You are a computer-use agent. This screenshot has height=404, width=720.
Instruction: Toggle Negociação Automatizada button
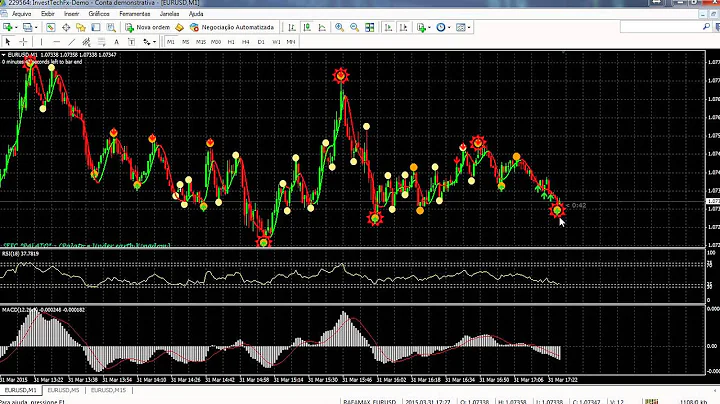tap(232, 28)
